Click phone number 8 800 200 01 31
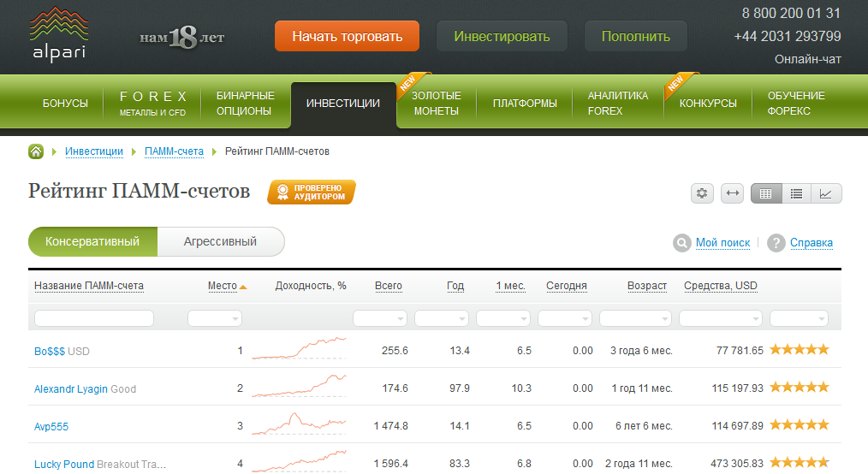Image resolution: width=868 pixels, height=474 pixels. point(791,14)
